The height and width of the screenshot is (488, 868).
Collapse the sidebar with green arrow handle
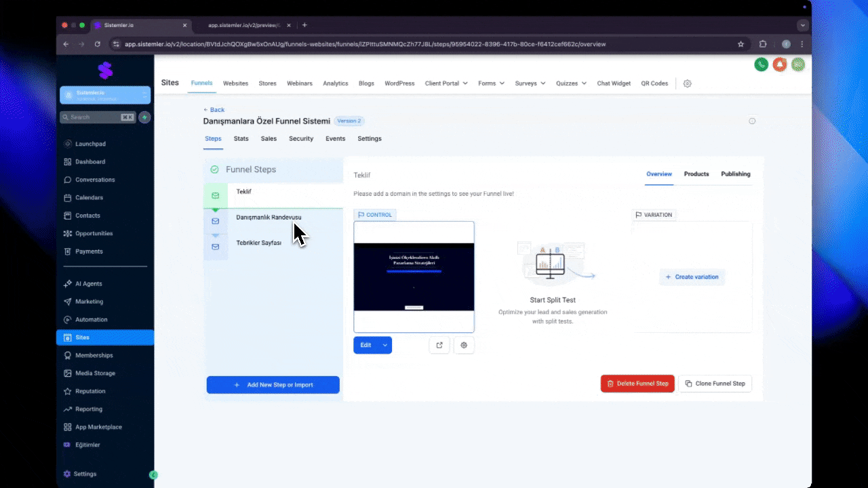coord(153,475)
